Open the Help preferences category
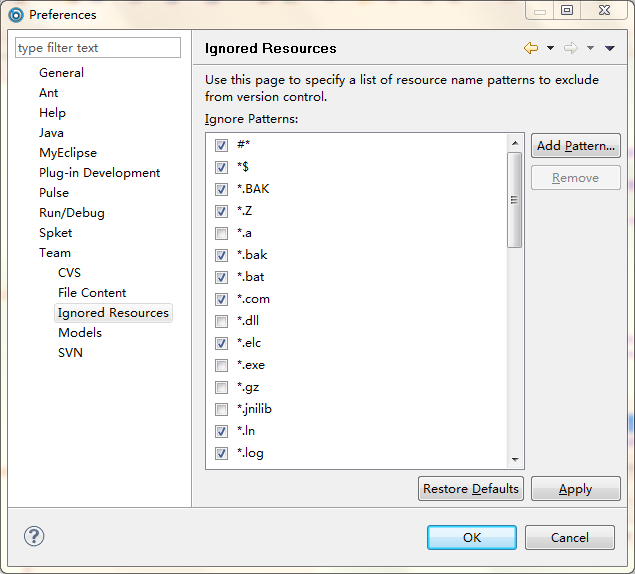The image size is (635, 574). click(x=52, y=113)
